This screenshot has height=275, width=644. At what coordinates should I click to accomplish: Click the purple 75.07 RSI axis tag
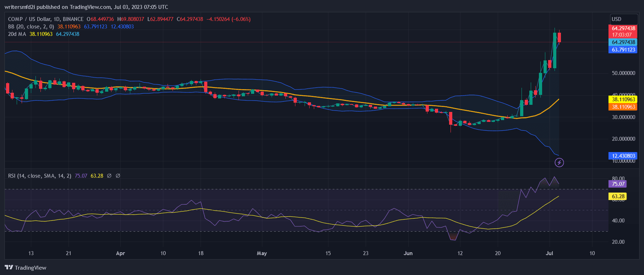618,184
